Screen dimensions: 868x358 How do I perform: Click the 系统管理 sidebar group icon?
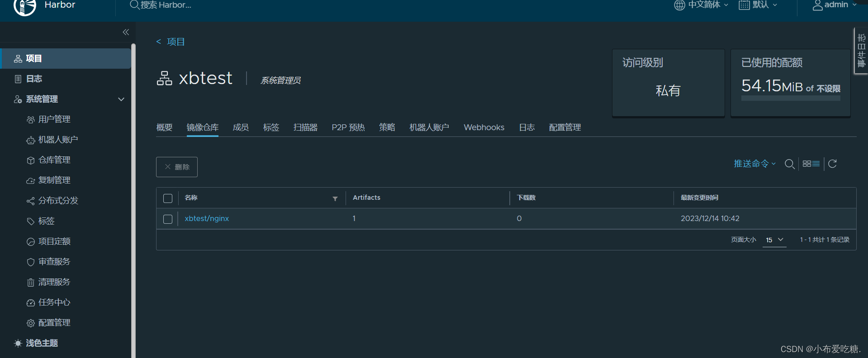pyautogui.click(x=18, y=99)
